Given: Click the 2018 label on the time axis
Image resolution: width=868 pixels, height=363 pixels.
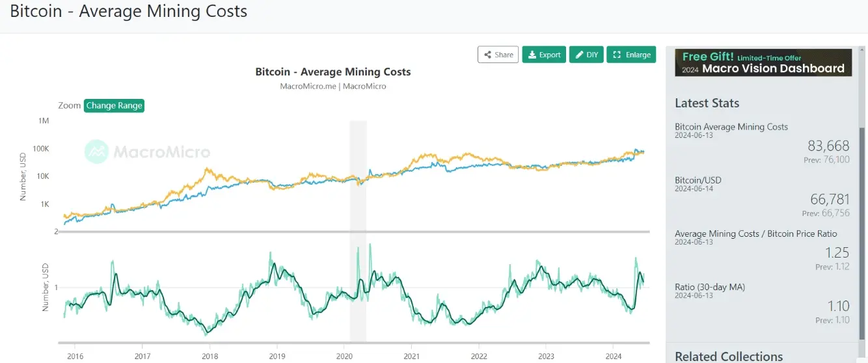Looking at the screenshot, I should click(210, 356).
